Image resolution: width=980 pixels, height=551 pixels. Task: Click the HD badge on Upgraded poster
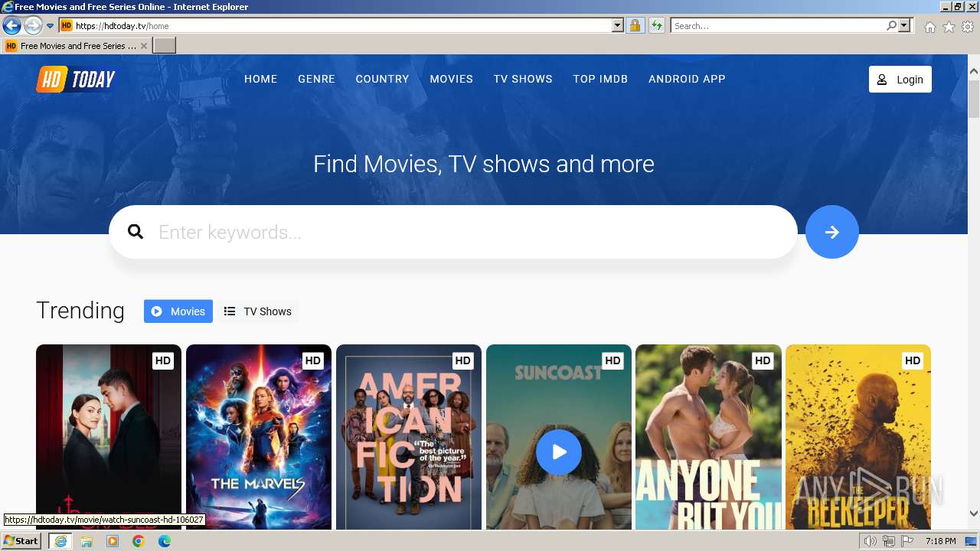[163, 360]
